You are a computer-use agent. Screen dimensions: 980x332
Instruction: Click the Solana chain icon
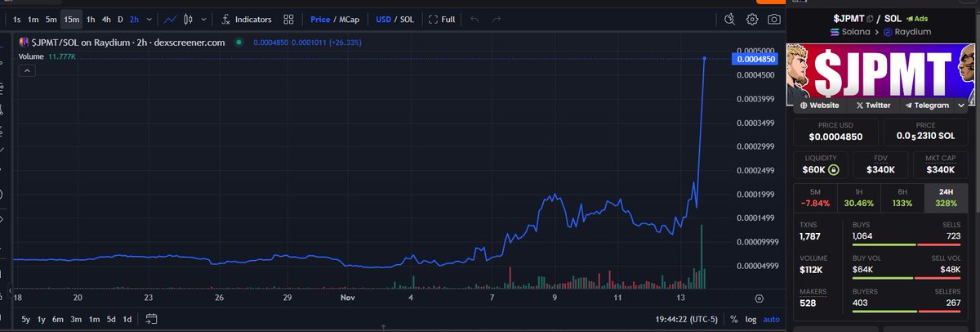[836, 31]
